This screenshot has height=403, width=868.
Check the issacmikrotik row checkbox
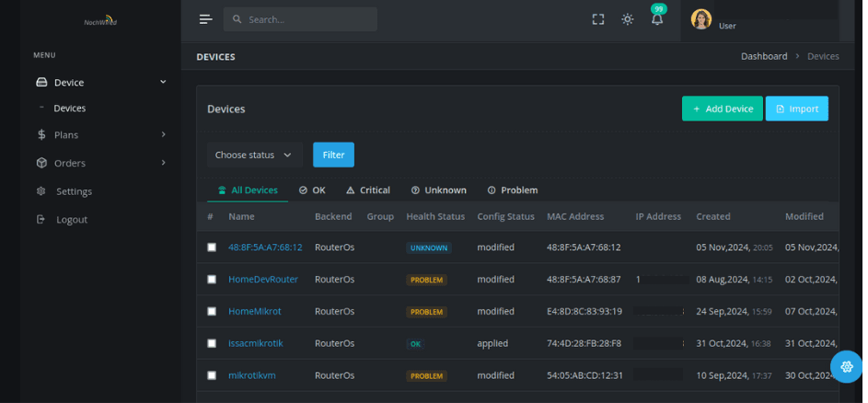[x=212, y=344]
